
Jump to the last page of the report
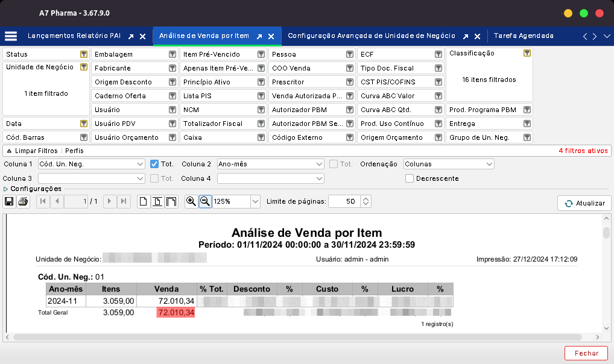[x=124, y=201]
